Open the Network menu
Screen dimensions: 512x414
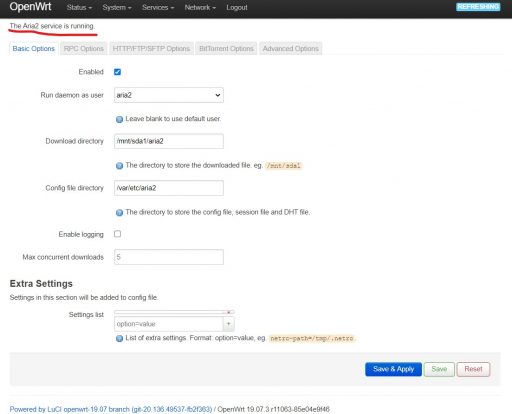(200, 7)
